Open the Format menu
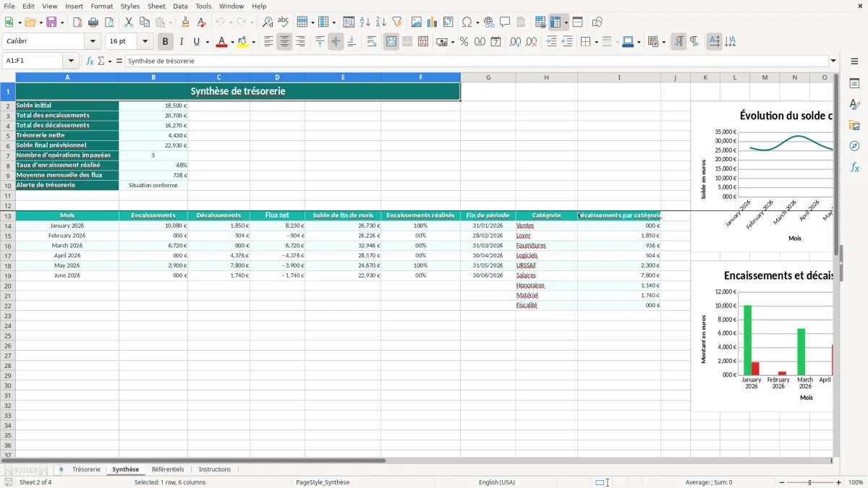This screenshot has height=488, width=868. point(101,6)
